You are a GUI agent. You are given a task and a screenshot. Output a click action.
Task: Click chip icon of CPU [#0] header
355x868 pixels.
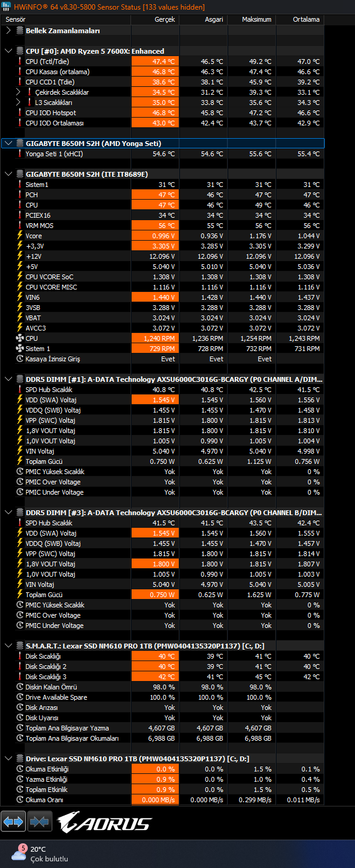pos(19,51)
